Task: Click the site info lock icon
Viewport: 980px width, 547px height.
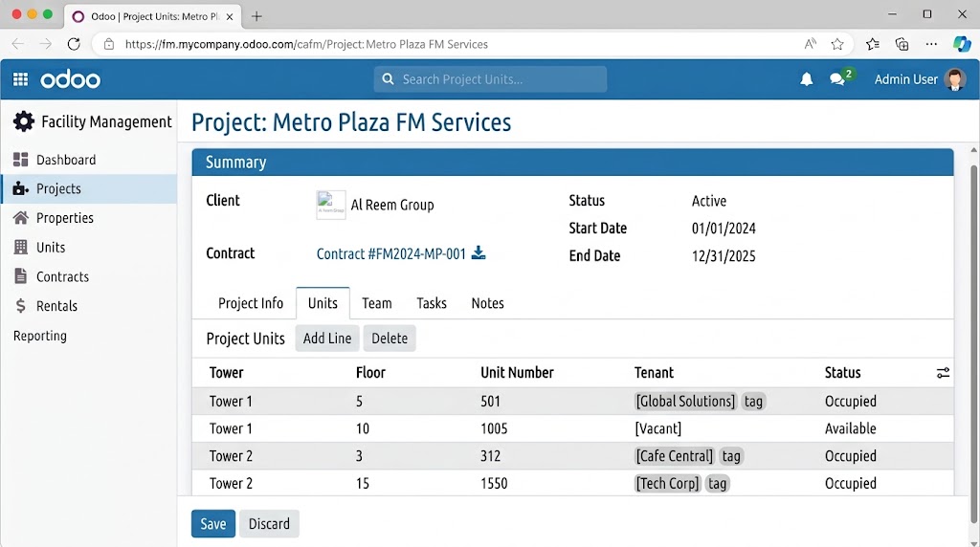Action: (109, 44)
